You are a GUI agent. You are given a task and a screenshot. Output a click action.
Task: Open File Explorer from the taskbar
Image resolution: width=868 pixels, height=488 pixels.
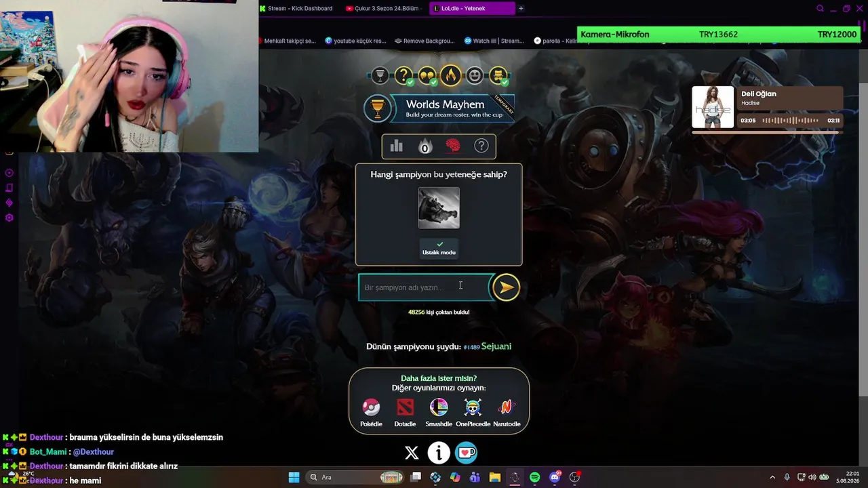494,477
